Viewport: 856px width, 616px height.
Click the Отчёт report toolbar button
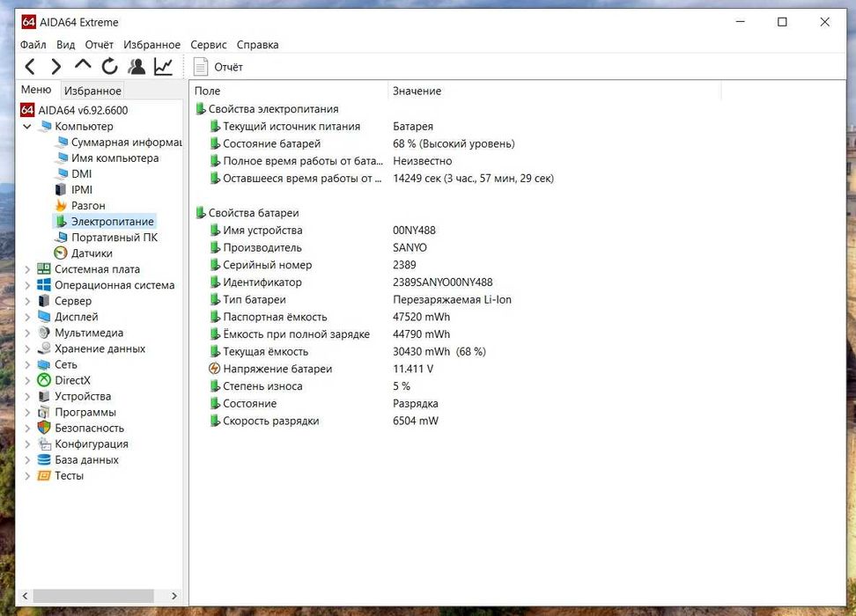pos(218,67)
